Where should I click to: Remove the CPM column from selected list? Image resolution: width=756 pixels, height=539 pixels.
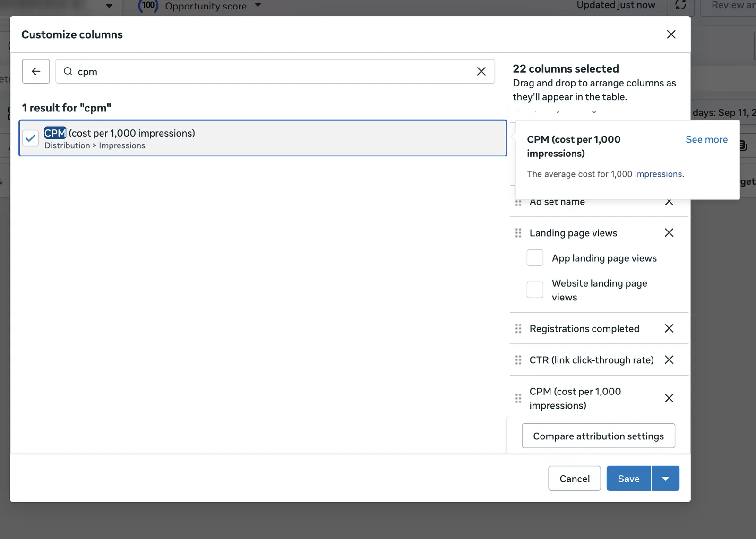point(669,398)
